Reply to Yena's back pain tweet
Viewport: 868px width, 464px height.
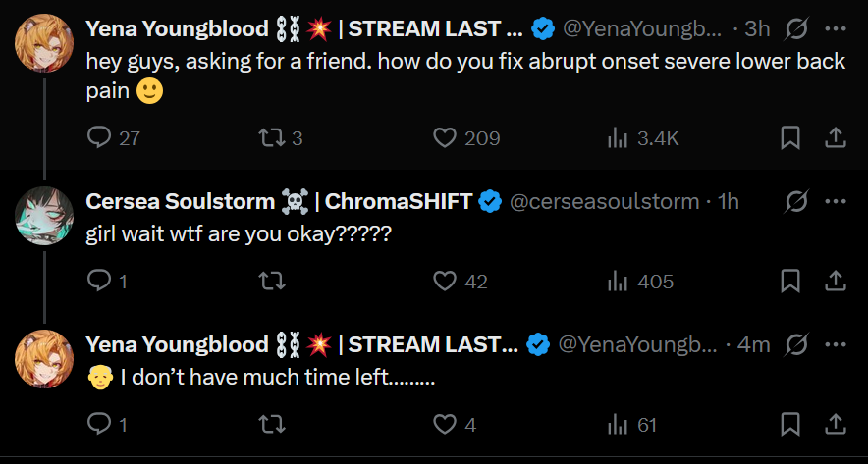99,138
